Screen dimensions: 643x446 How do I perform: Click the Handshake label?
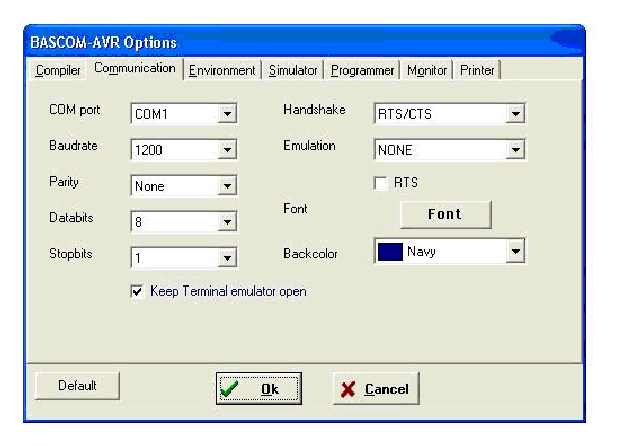tap(315, 109)
